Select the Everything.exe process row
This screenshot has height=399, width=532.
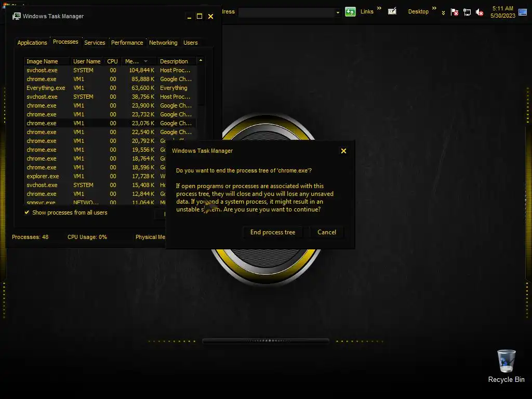110,88
